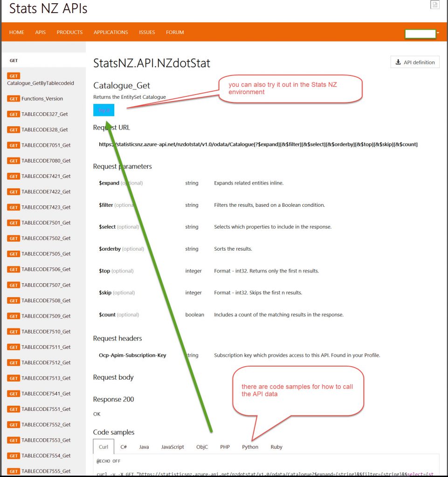Click the Stats NZ APIs site title
Viewport: 448px width, 477px height.
[x=48, y=8]
